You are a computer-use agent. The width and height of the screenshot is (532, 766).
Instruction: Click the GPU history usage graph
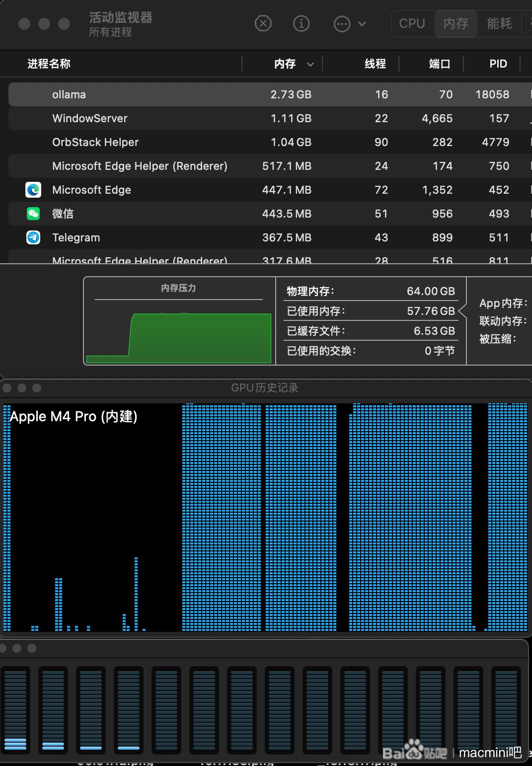[x=265, y=517]
